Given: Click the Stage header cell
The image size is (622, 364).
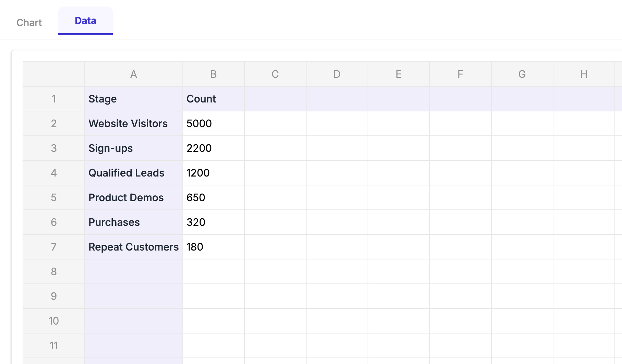Looking at the screenshot, I should (134, 99).
